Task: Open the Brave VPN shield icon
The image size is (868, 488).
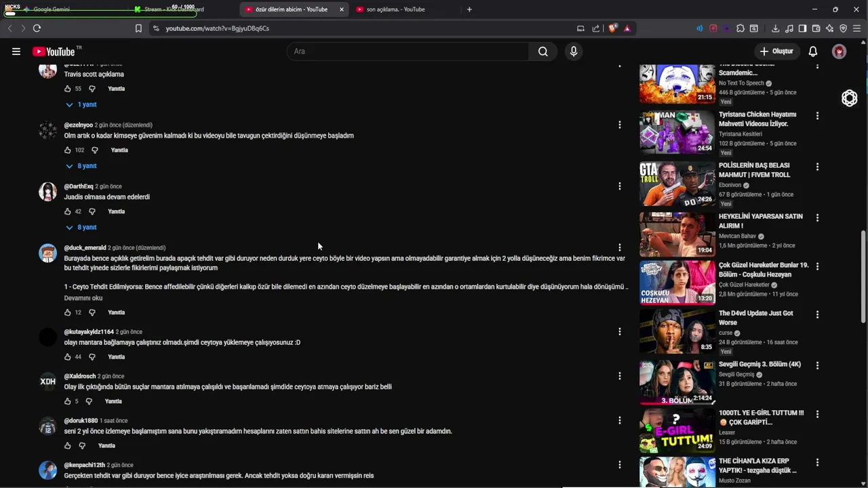Action: 843,28
